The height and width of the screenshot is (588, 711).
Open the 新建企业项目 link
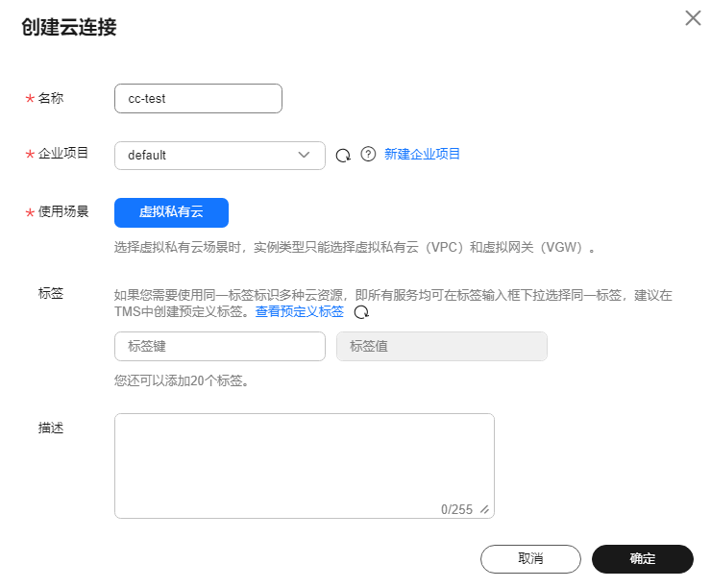422,154
